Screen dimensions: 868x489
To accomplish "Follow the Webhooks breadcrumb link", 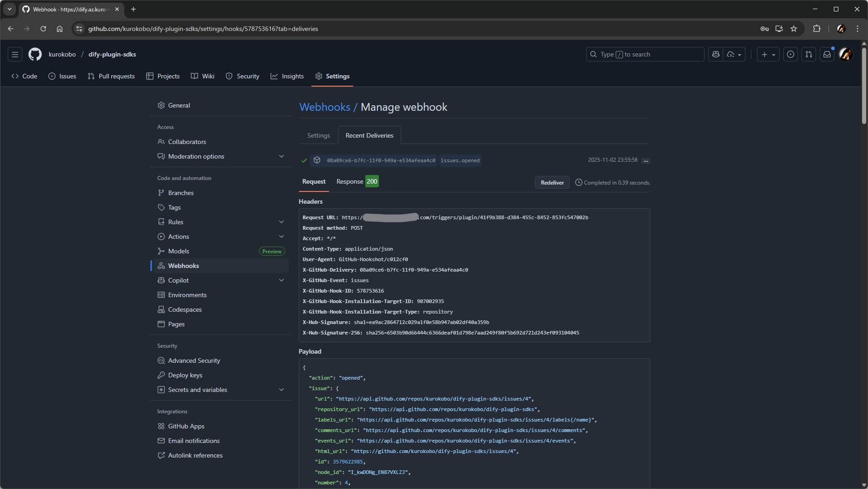I will click(325, 107).
